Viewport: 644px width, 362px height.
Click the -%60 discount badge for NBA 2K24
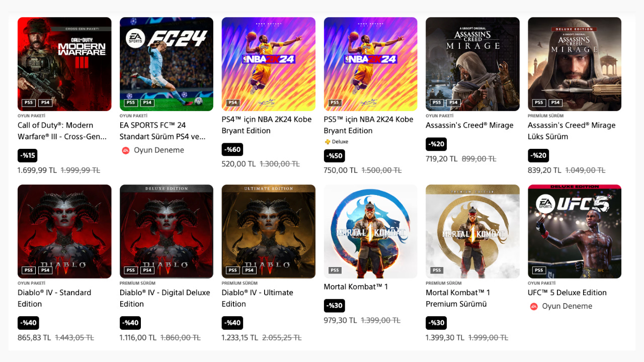232,149
